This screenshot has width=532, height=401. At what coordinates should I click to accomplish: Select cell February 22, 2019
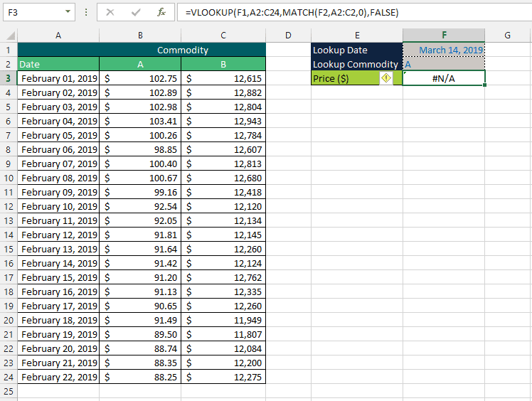(x=58, y=378)
